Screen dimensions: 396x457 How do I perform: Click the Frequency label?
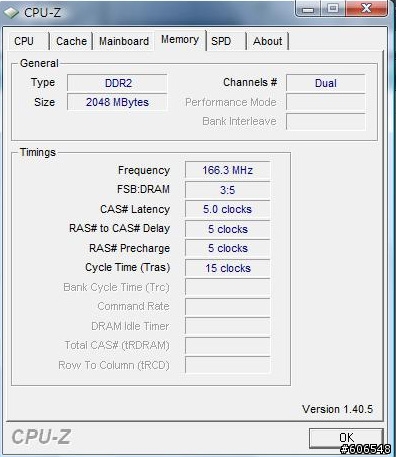click(x=144, y=170)
